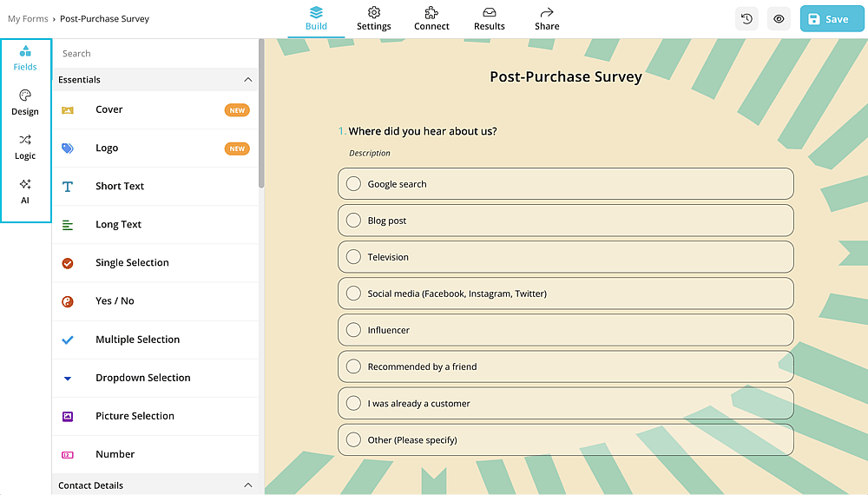The width and height of the screenshot is (868, 495).
Task: Click the Description placeholder text
Action: point(369,153)
